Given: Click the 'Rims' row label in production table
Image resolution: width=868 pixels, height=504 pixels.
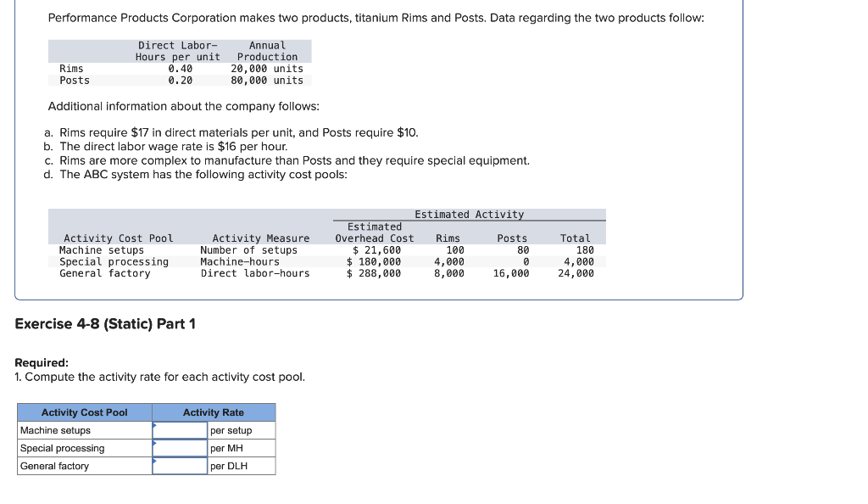Looking at the screenshot, I should point(71,69).
